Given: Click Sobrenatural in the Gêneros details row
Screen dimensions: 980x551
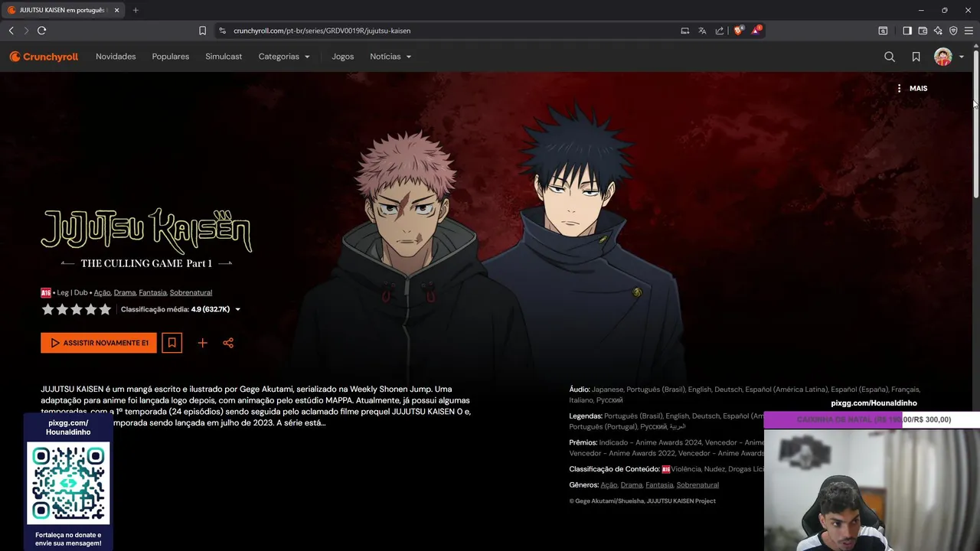Looking at the screenshot, I should point(697,485).
